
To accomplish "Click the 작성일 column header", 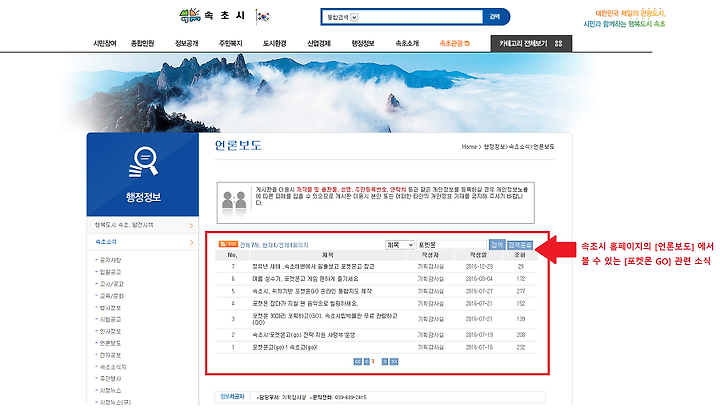I will point(478,255).
